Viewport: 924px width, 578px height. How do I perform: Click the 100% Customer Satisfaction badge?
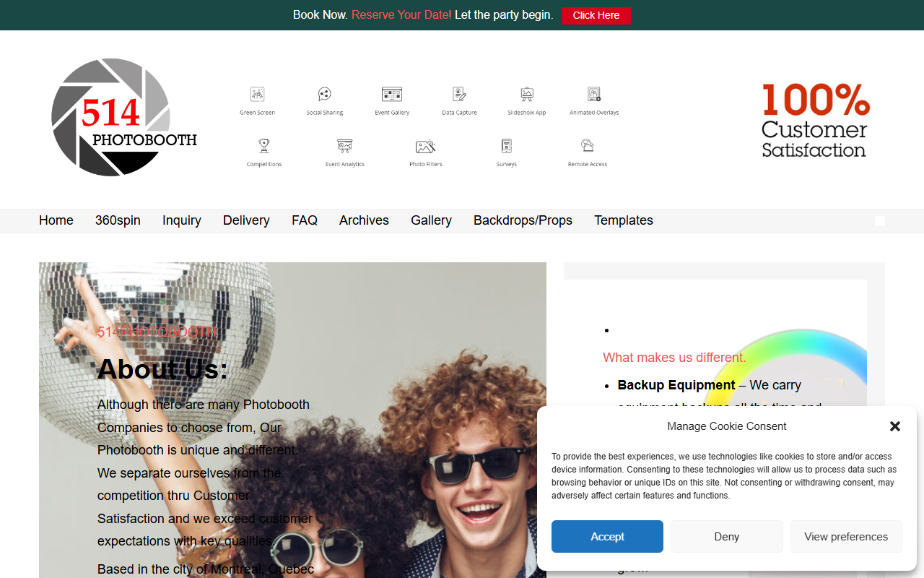(x=816, y=120)
